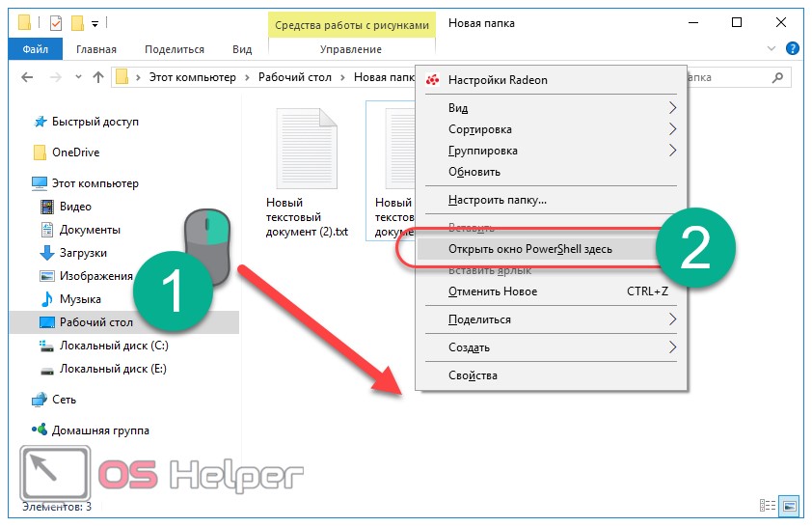Open Локальный диск (C:) in sidebar
This screenshot has width=812, height=527.
[x=114, y=346]
